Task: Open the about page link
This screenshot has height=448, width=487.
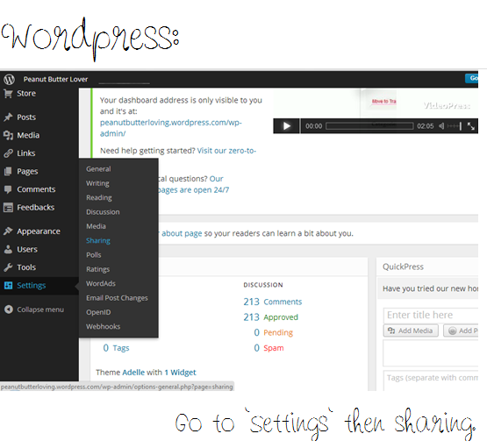Action: pyautogui.click(x=182, y=233)
